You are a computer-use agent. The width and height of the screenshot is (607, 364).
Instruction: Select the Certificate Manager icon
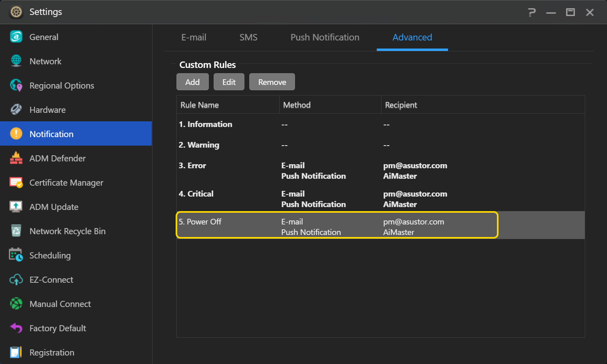pos(16,182)
